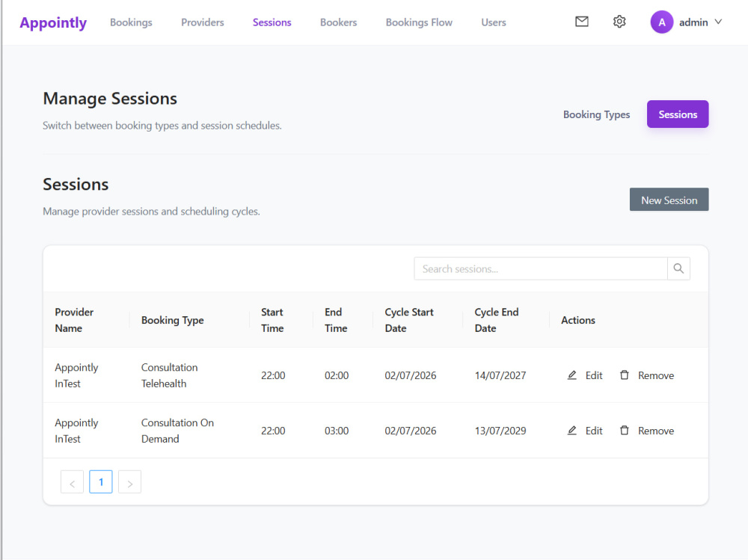
Task: Click Edit for Consultation Telehealth session
Action: 585,375
